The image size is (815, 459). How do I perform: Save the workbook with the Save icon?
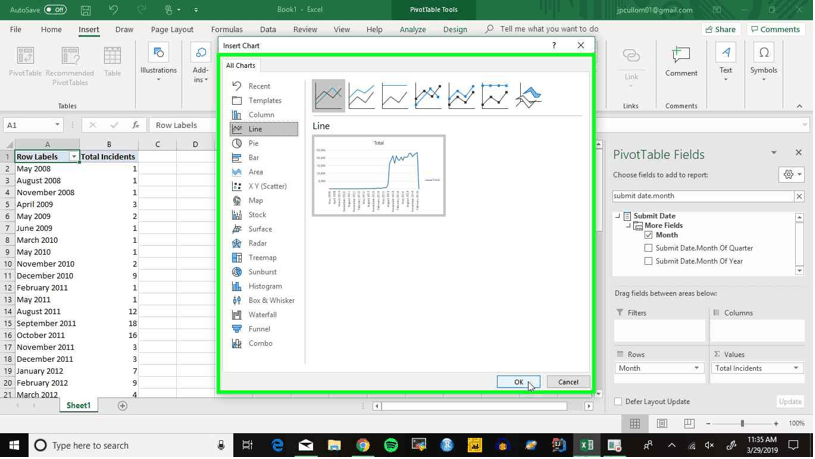click(86, 10)
